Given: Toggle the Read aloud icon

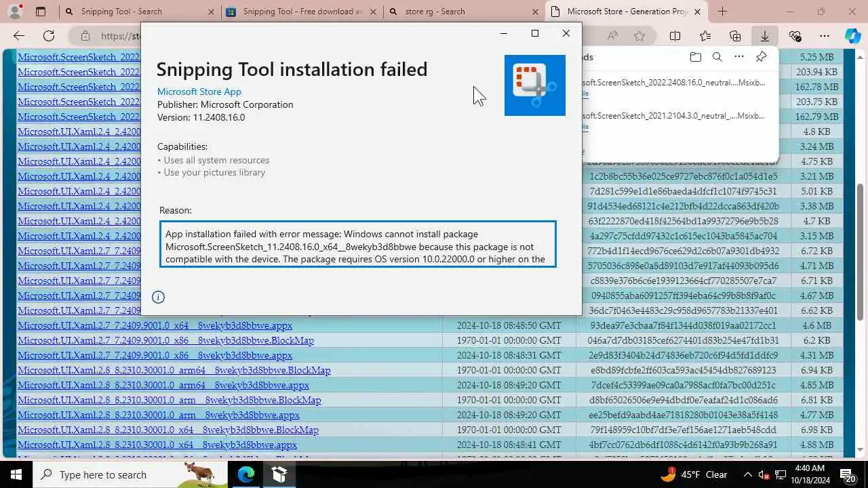Looking at the screenshot, I should pyautogui.click(x=612, y=36).
